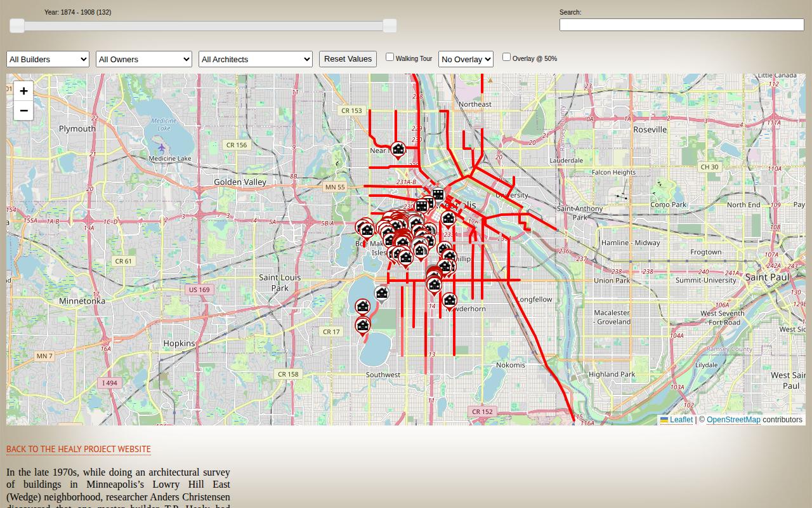Select the white building marker above the Minneapolis label

click(438, 195)
